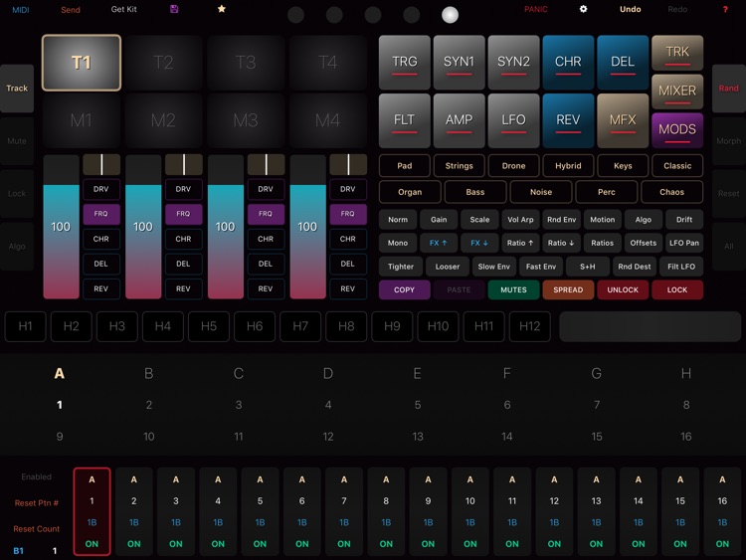Click the red UNLOCK button
Screen dimensions: 746x560
[x=623, y=289]
